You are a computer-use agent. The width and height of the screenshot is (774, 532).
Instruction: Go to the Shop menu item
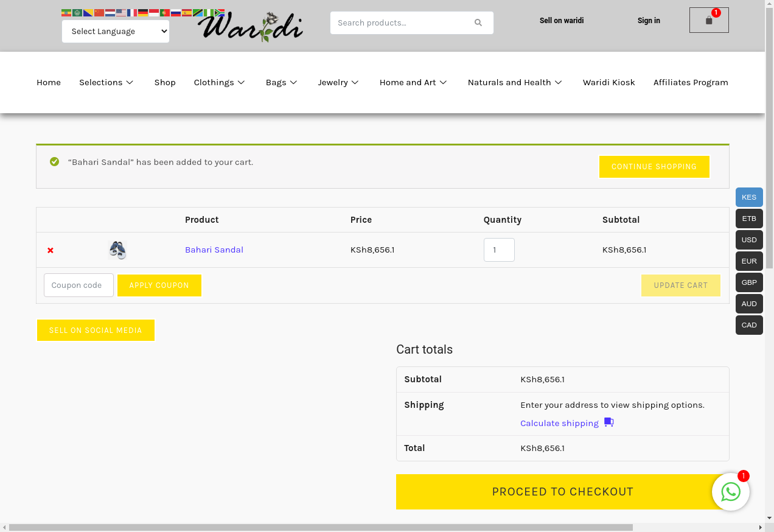[x=165, y=83]
